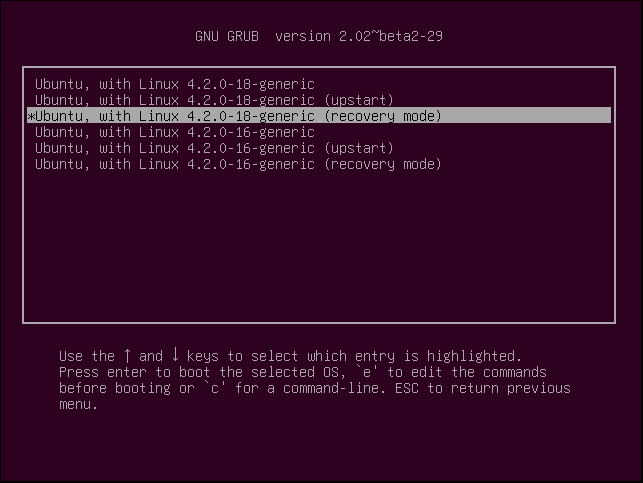
Task: Click the final menu. word in instructions
Action: coord(78,404)
